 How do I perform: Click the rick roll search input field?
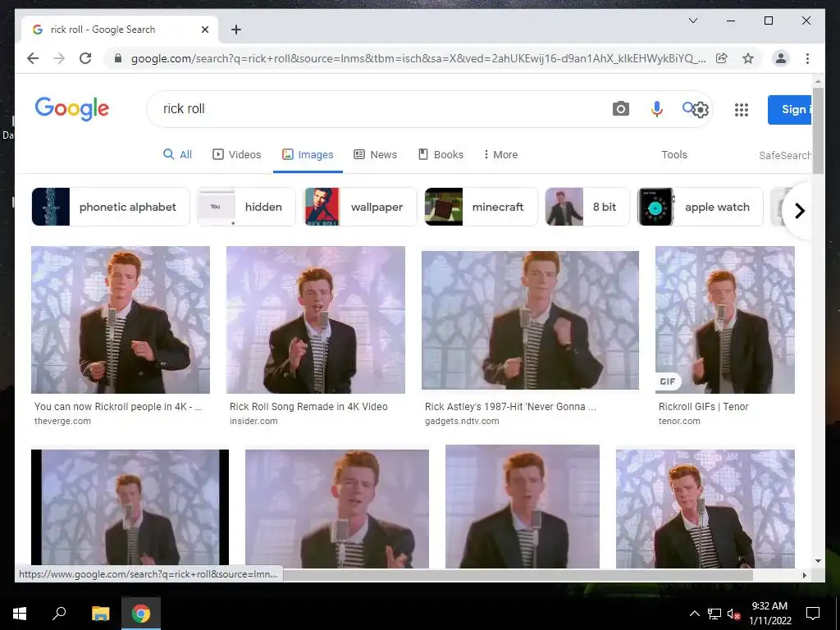pos(375,109)
